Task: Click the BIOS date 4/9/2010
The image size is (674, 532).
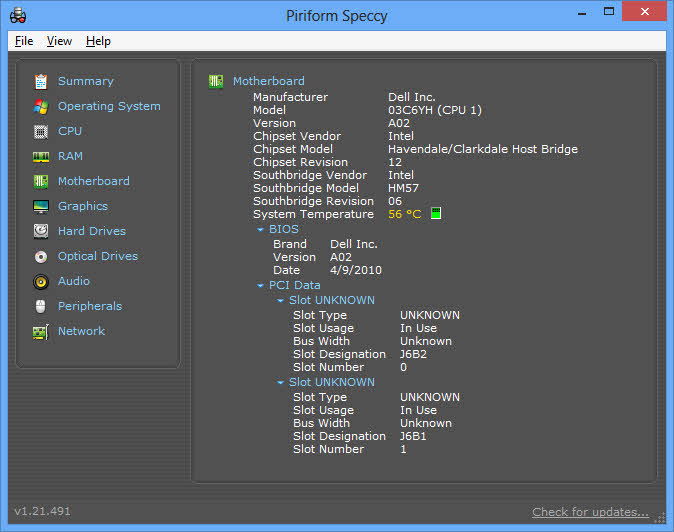Action: click(355, 270)
